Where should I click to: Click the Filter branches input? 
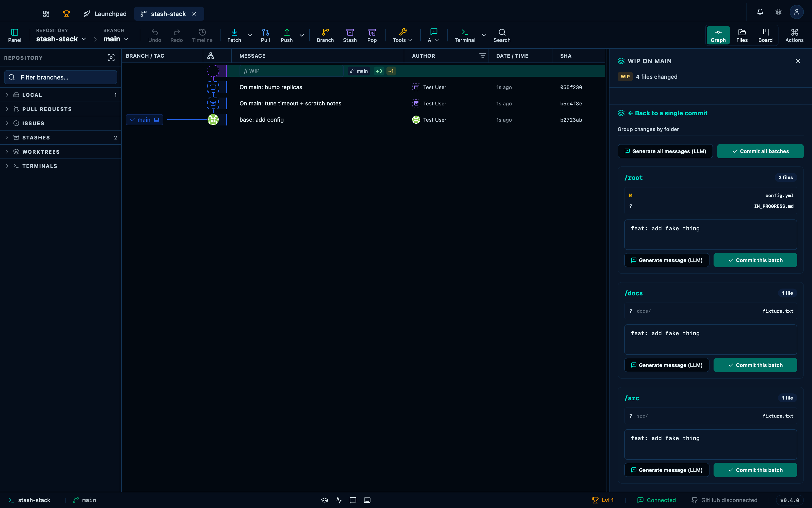pyautogui.click(x=61, y=77)
